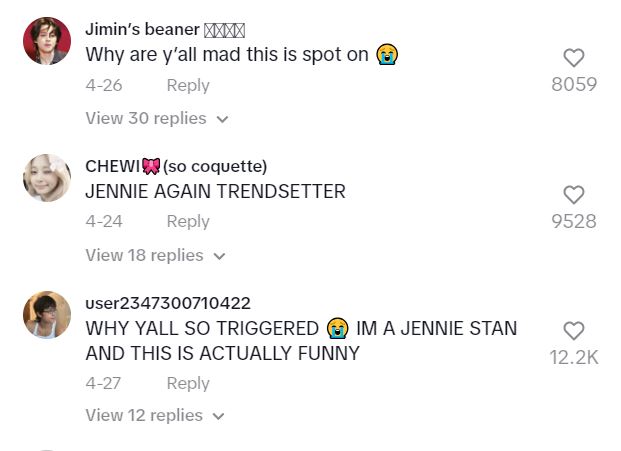Screen dimensions: 621x451
Task: Like the "Why are y'all mad" comment with the heart
Action: point(574,59)
